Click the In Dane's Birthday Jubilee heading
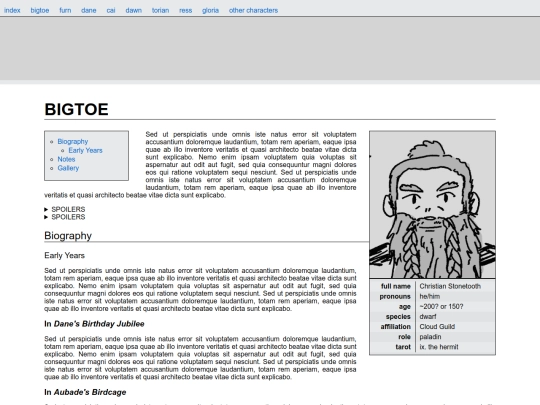This screenshot has height=405, width=540. click(x=94, y=324)
